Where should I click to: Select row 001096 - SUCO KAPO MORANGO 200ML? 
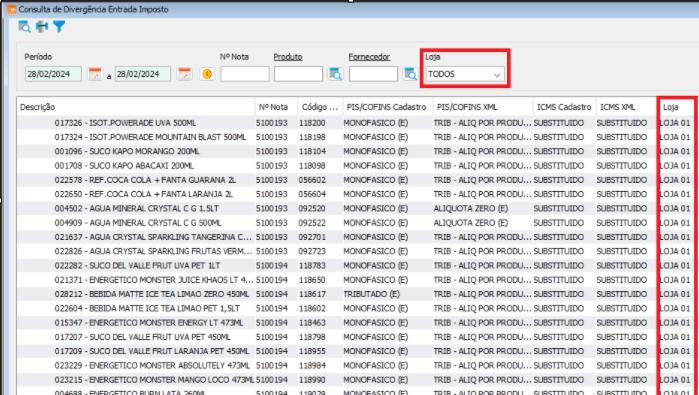click(x=356, y=152)
